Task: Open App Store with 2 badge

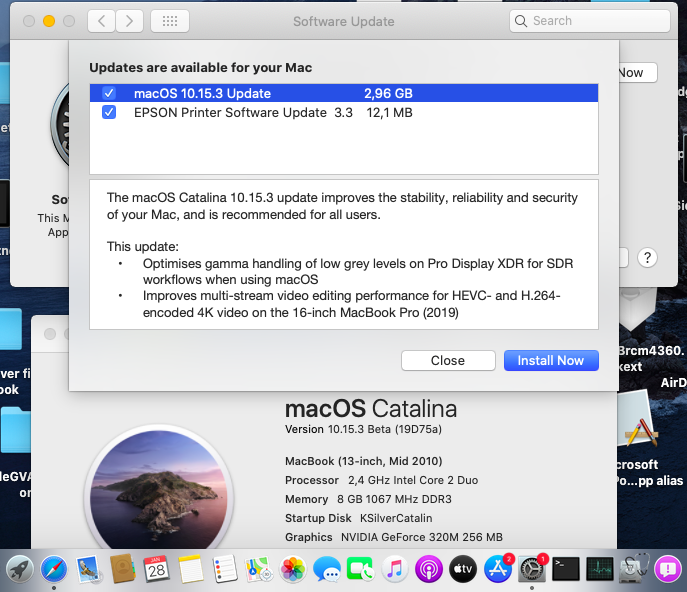Action: (x=498, y=569)
